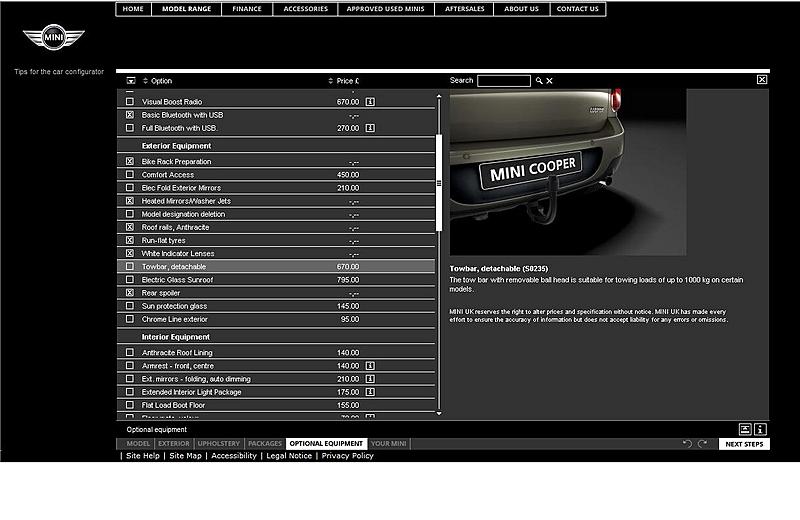This screenshot has width=800, height=520.
Task: Click the undo arrow icon
Action: click(687, 444)
